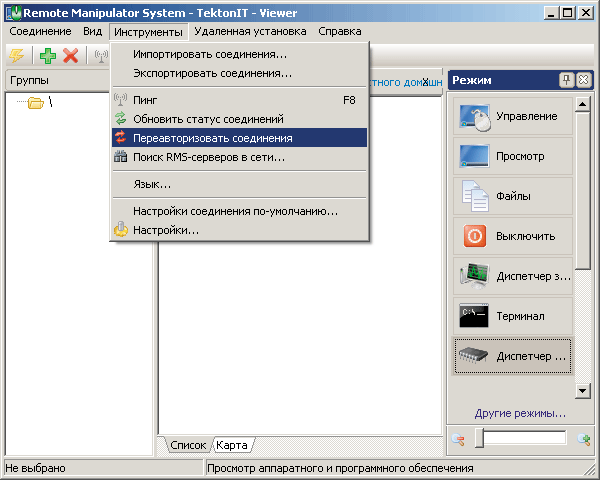
Task: Click the Режим panel title
Action: (472, 80)
